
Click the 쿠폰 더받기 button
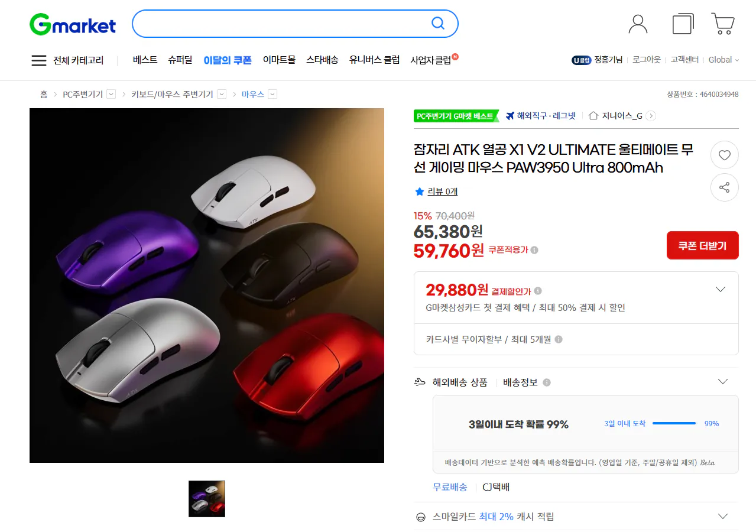[702, 245]
